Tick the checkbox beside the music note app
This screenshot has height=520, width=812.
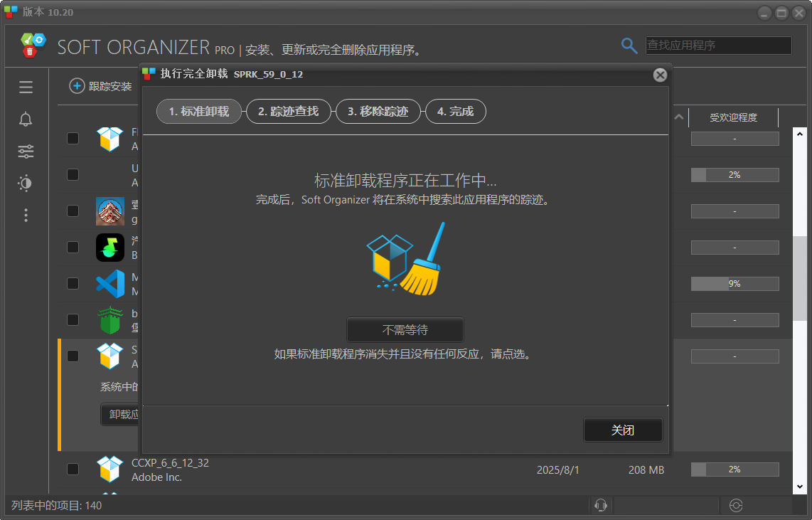tap(73, 247)
